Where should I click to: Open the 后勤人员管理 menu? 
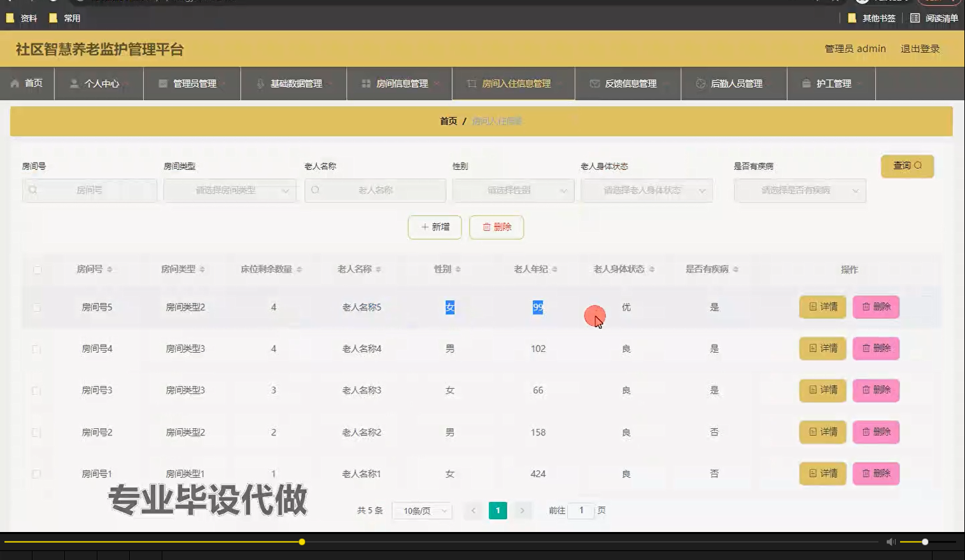[x=734, y=83]
